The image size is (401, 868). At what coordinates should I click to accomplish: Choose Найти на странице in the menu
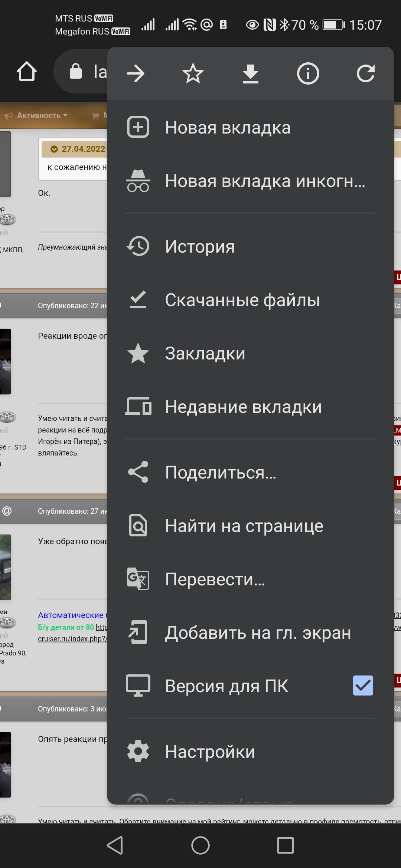251,526
